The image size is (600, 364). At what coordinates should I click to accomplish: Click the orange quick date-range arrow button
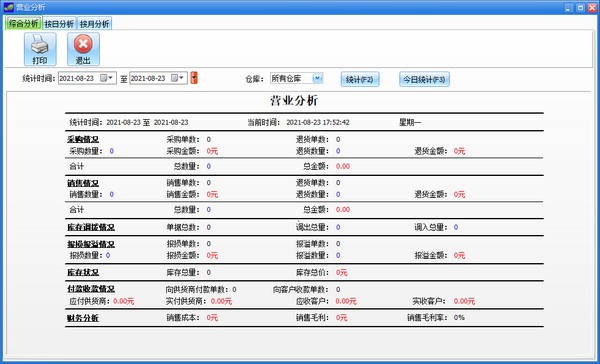tap(194, 78)
